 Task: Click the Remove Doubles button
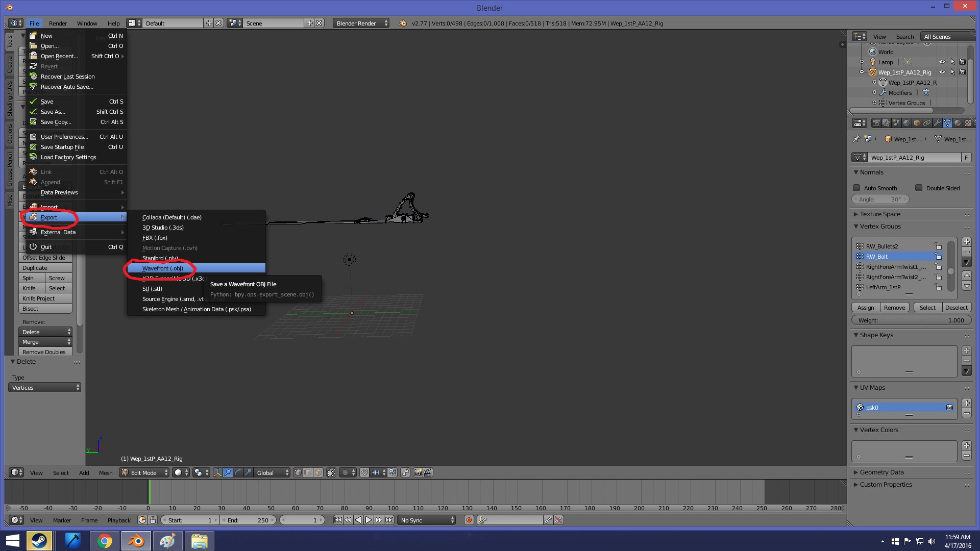[44, 352]
